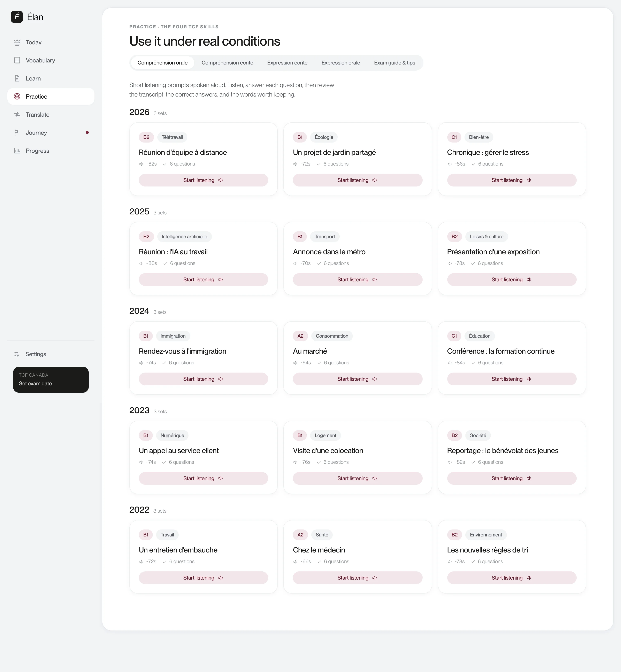The width and height of the screenshot is (621, 672).
Task: Switch to the Compréhension écrite tab
Action: [227, 63]
